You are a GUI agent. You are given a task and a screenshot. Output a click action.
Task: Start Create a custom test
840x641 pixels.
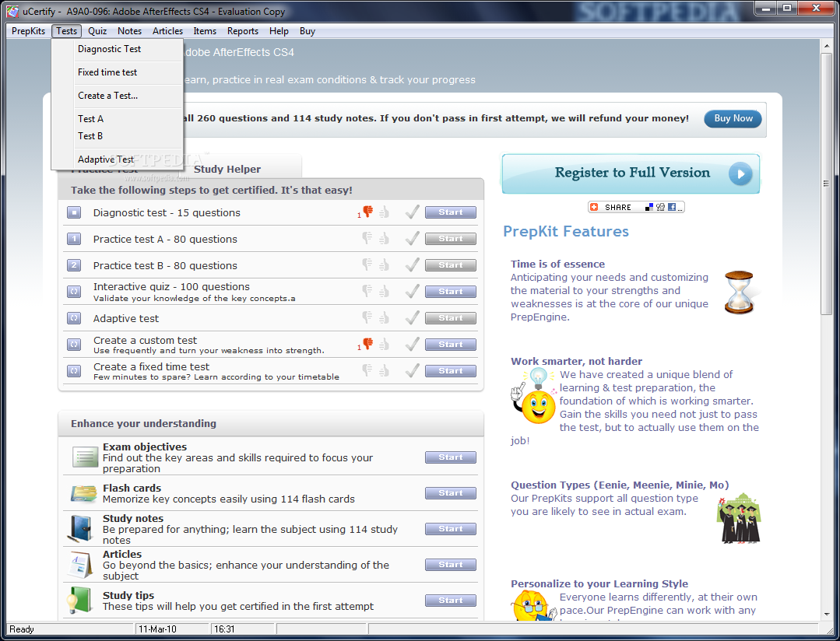point(451,345)
